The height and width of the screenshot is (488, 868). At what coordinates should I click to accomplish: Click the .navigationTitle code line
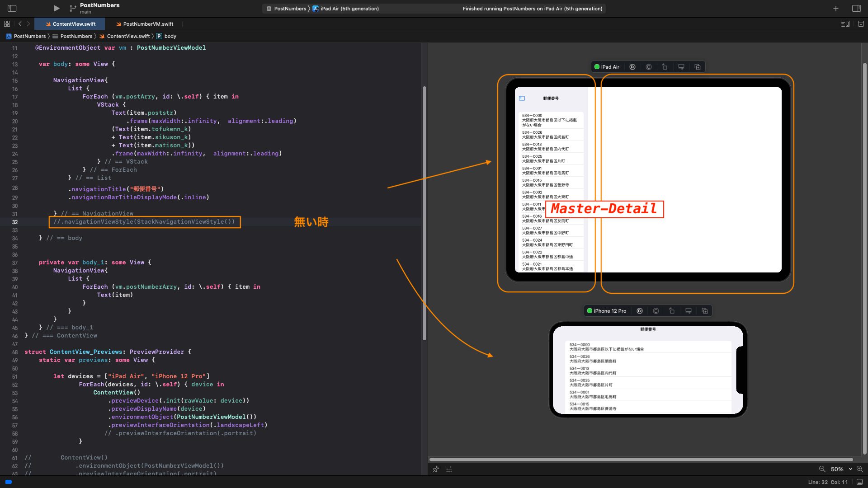point(116,189)
